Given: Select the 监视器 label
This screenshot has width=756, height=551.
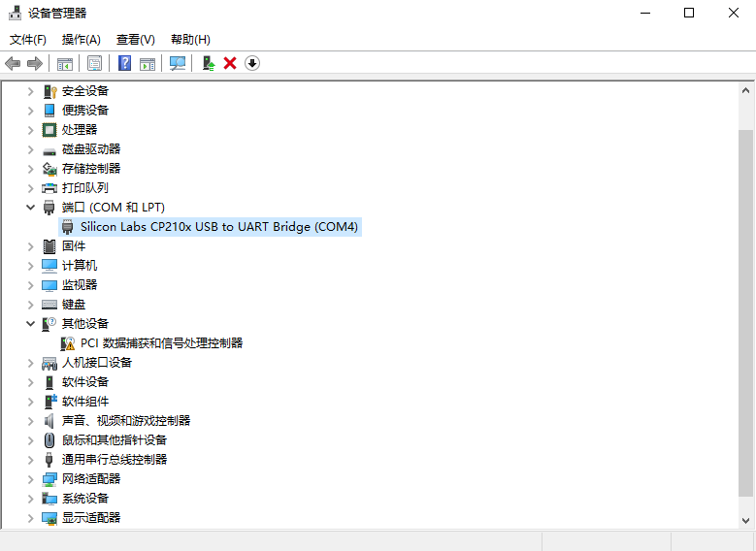Looking at the screenshot, I should click(x=80, y=285).
